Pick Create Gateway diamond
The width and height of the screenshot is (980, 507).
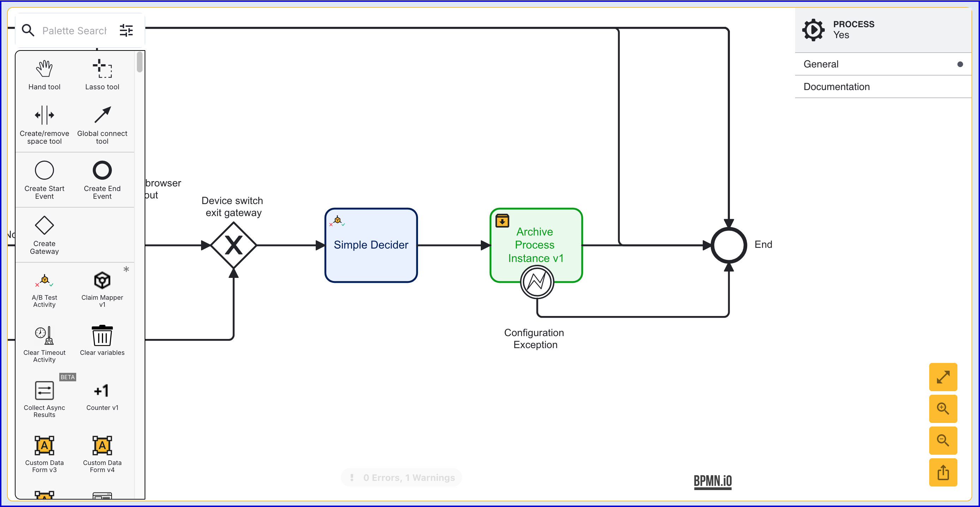coord(44,235)
